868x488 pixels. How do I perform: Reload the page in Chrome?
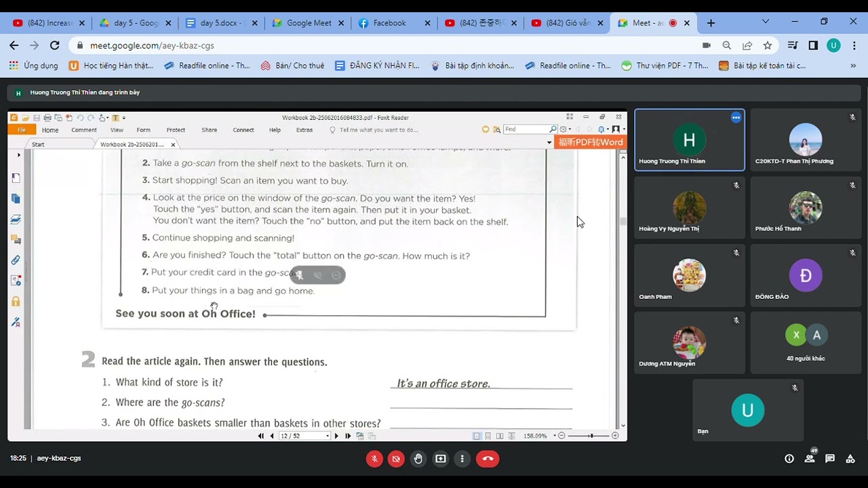pyautogui.click(x=55, y=45)
